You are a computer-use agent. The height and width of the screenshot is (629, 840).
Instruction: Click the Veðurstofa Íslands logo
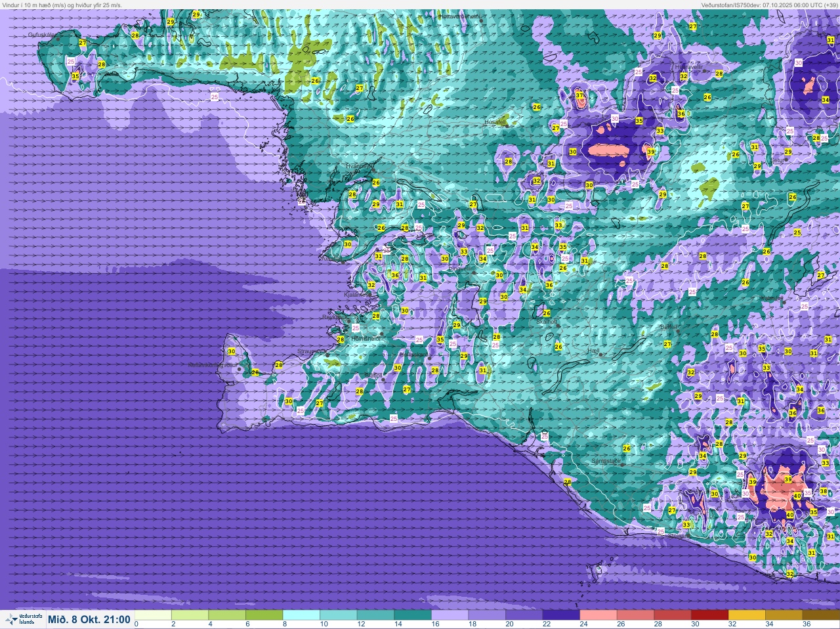coord(24,618)
